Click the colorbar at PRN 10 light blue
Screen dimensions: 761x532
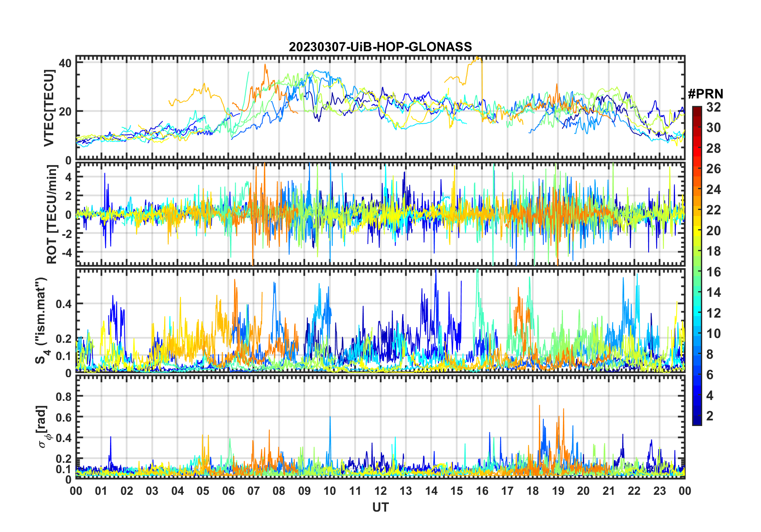pos(697,333)
